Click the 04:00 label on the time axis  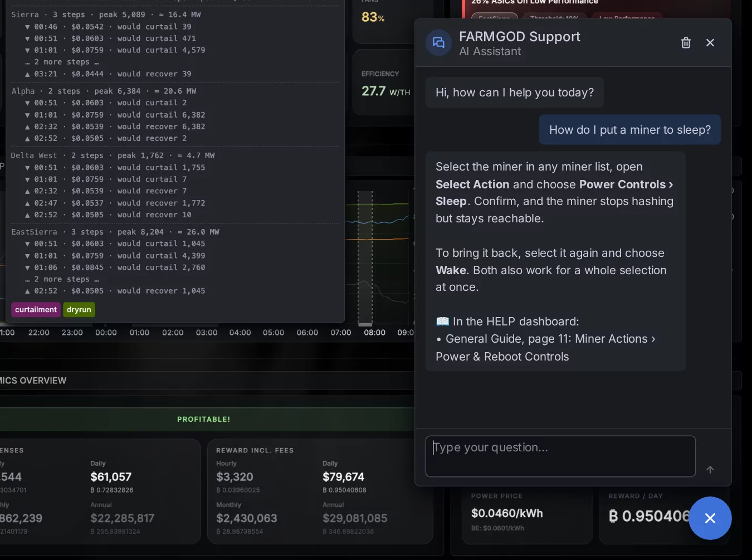pos(240,333)
